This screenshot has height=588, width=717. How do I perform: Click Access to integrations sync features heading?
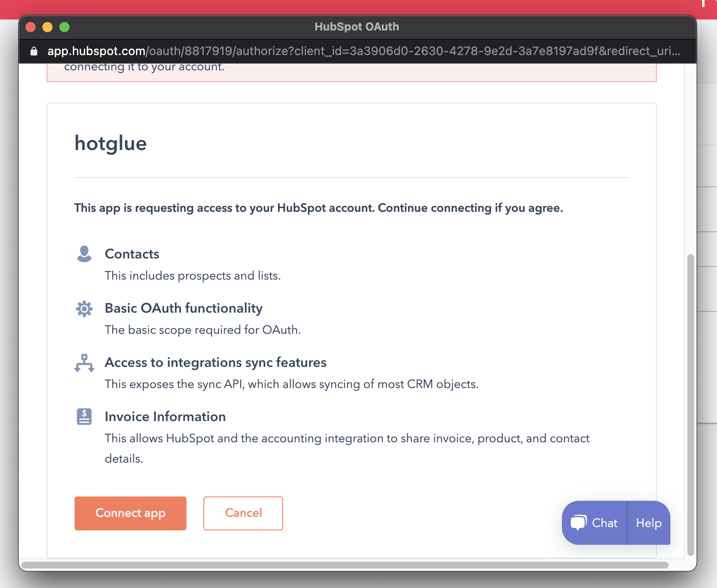[216, 362]
